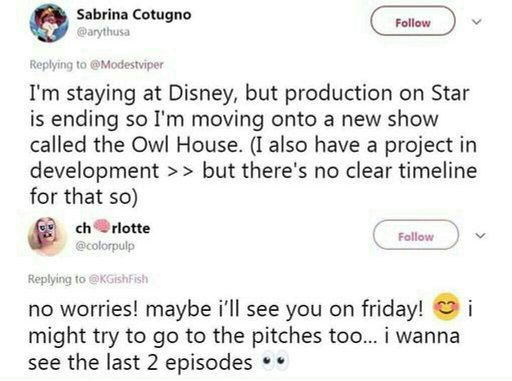Open tweet about seeing last 2 episodes
The image size is (512, 381).
pos(250,335)
